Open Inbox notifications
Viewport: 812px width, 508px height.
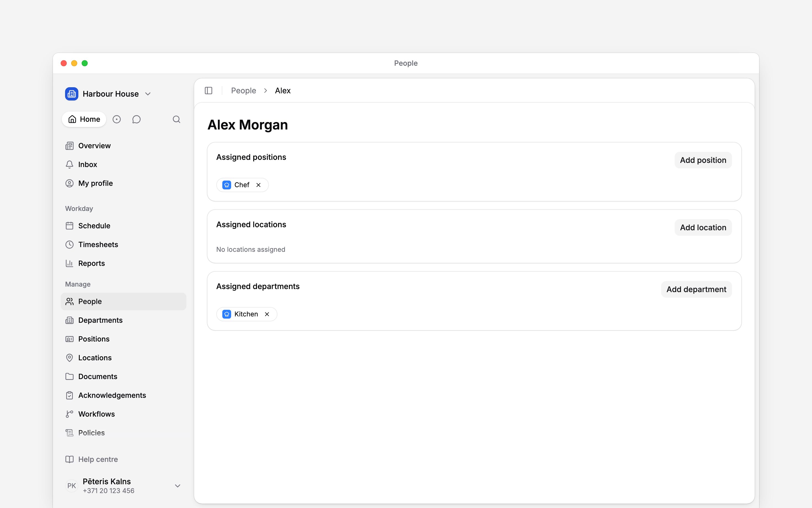(x=124, y=165)
